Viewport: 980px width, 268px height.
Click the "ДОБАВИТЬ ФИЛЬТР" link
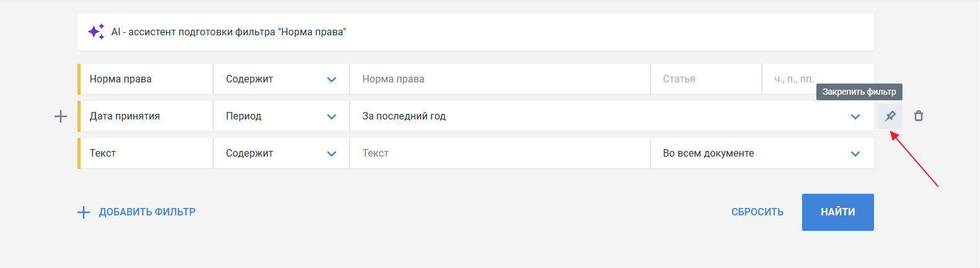point(136,212)
